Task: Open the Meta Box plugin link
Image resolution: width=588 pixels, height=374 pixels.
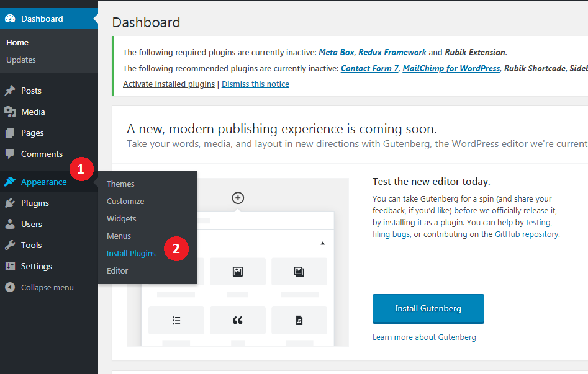Action: pyautogui.click(x=337, y=52)
